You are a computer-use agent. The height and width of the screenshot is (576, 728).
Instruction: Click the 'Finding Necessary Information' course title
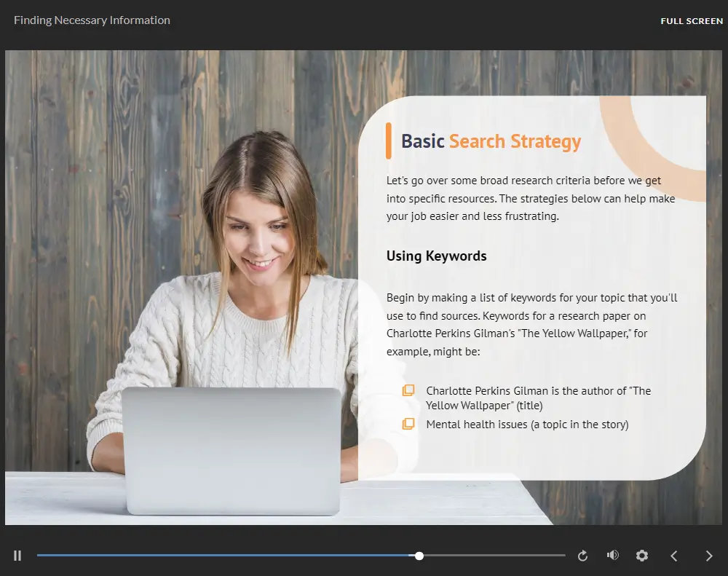pyautogui.click(x=92, y=20)
